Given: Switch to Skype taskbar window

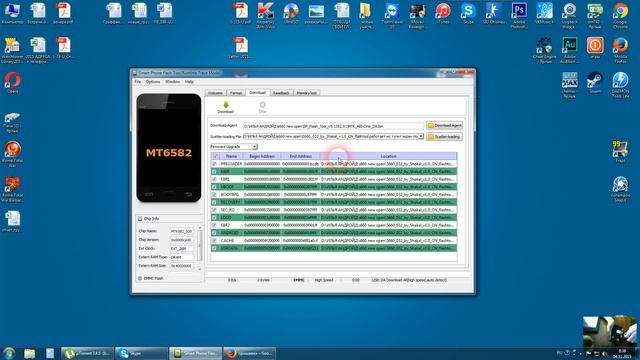Looking at the screenshot, I should click(141, 353).
